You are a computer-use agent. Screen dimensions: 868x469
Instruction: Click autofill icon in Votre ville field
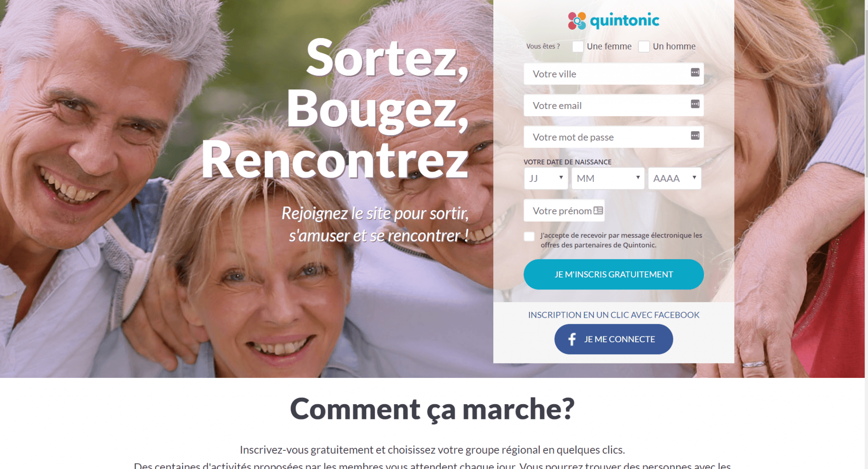(x=695, y=72)
